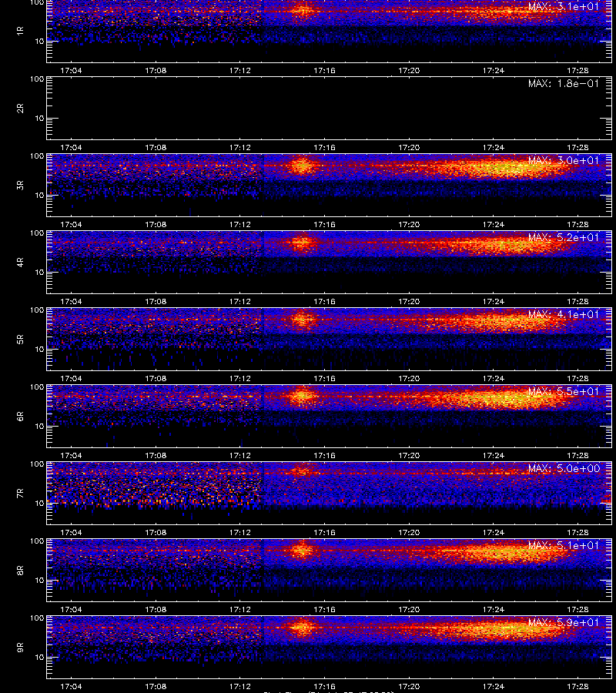Select the 4R panel axis label

pyautogui.click(x=20, y=262)
